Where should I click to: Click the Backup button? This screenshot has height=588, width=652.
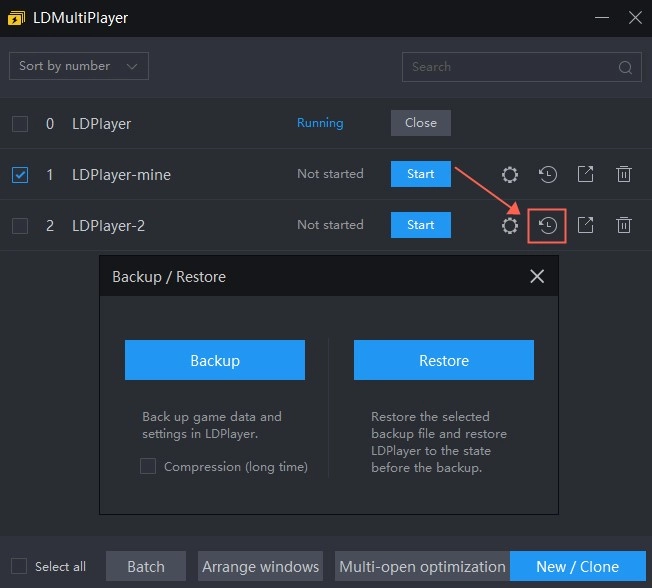click(215, 360)
